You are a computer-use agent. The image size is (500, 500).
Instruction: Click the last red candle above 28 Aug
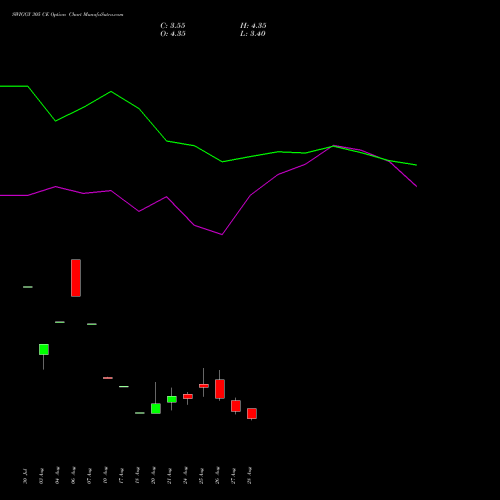tap(252, 413)
